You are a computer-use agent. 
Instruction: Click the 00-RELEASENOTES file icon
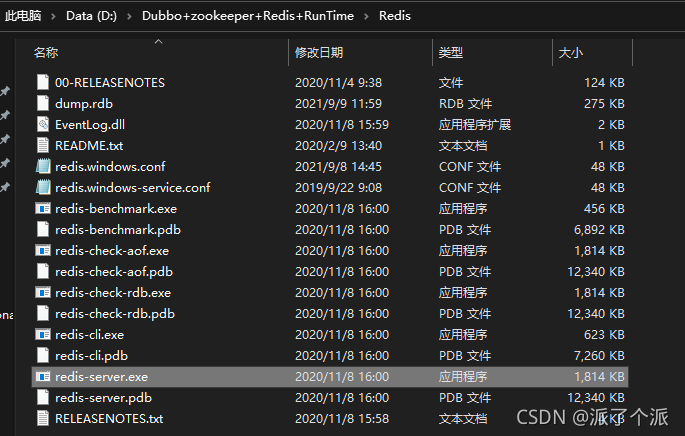(43, 83)
